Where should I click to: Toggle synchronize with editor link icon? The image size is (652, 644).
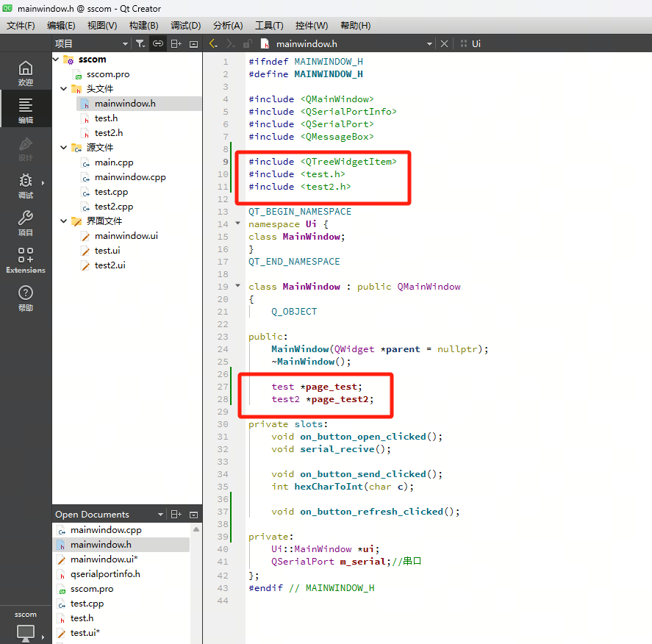coord(158,43)
